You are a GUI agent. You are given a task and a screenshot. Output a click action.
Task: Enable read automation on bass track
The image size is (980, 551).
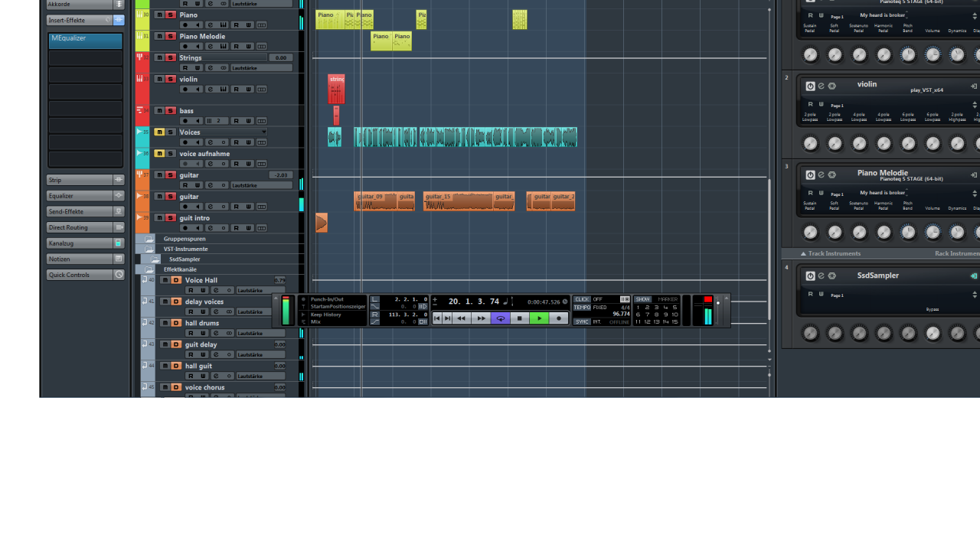(x=236, y=121)
